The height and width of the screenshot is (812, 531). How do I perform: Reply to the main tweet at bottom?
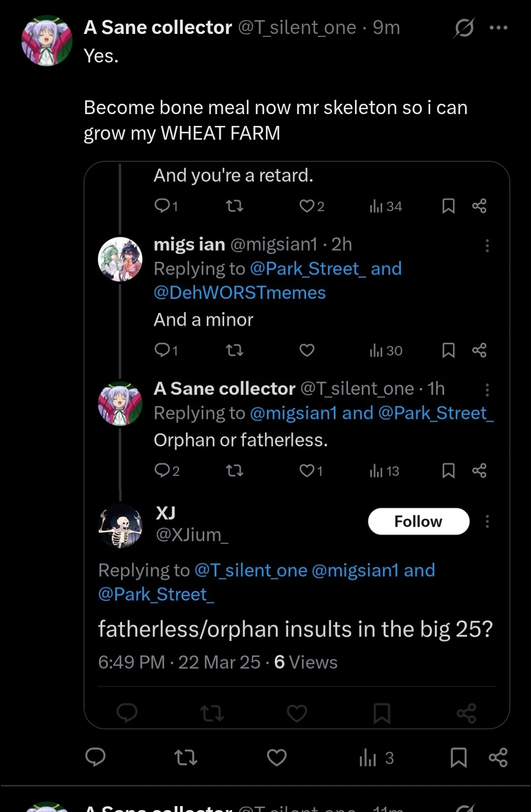coord(95,757)
